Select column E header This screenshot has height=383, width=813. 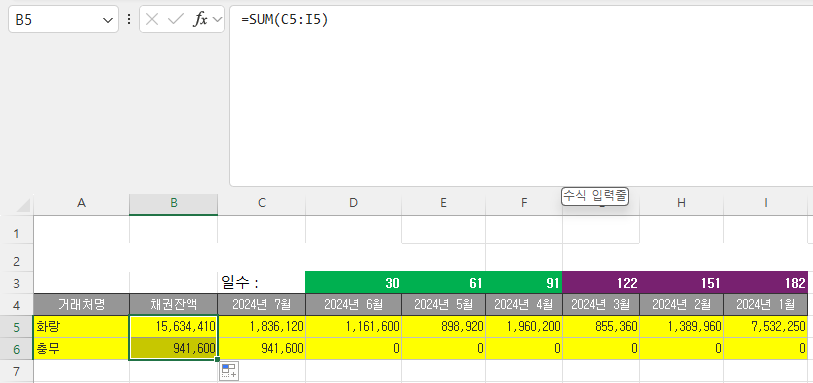pos(443,204)
